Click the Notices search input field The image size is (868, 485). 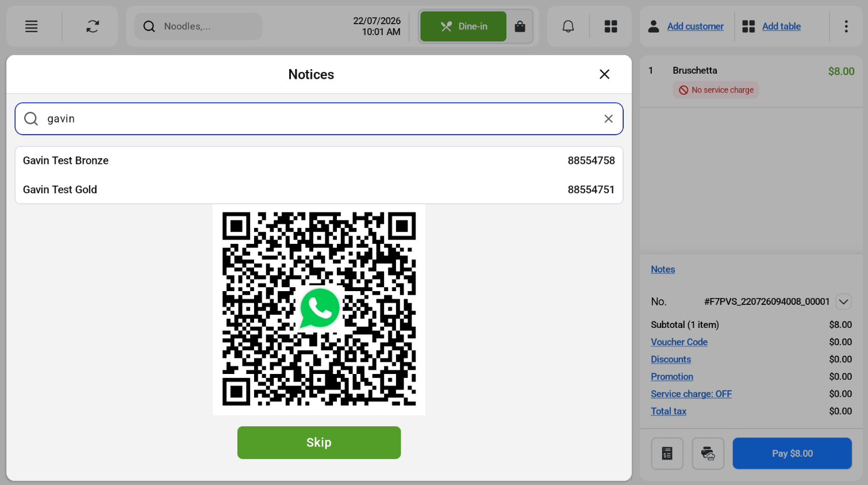[x=319, y=119]
